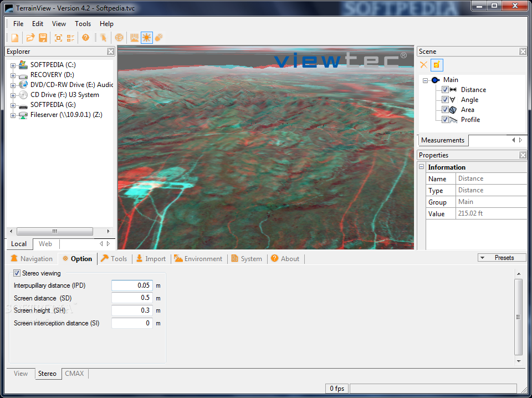Image resolution: width=532 pixels, height=398 pixels.
Task: Click the highlighted edit icon in Scene panel
Action: pyautogui.click(x=437, y=65)
